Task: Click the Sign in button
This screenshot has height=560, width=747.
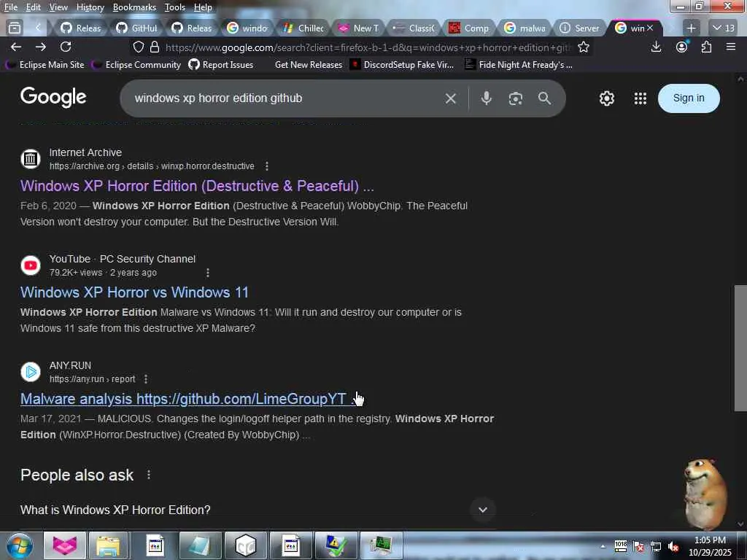Action: tap(689, 98)
